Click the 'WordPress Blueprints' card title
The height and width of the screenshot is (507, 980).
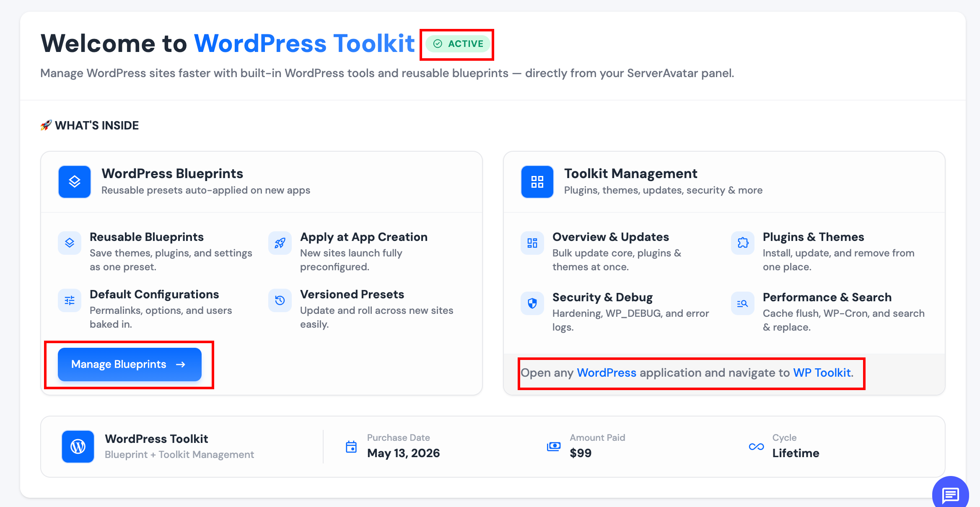coord(172,173)
